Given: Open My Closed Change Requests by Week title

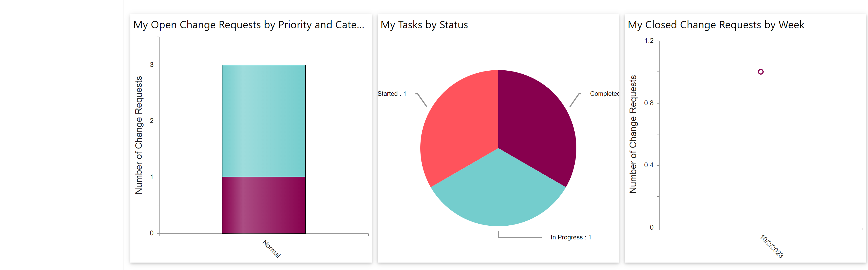Looking at the screenshot, I should point(716,25).
